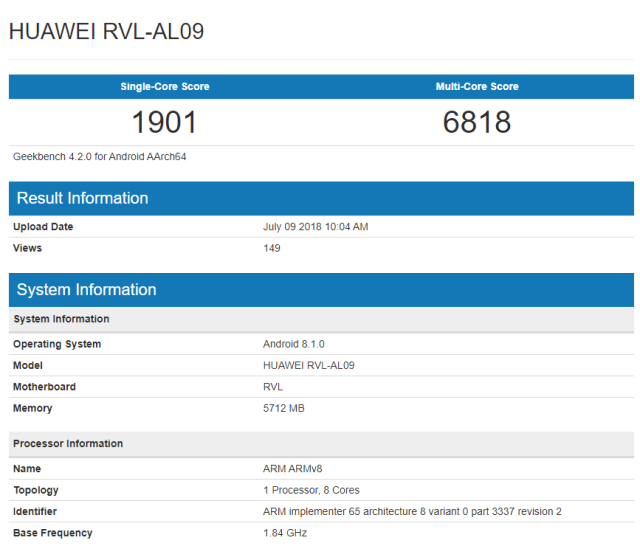Select the views count 149

click(x=272, y=248)
